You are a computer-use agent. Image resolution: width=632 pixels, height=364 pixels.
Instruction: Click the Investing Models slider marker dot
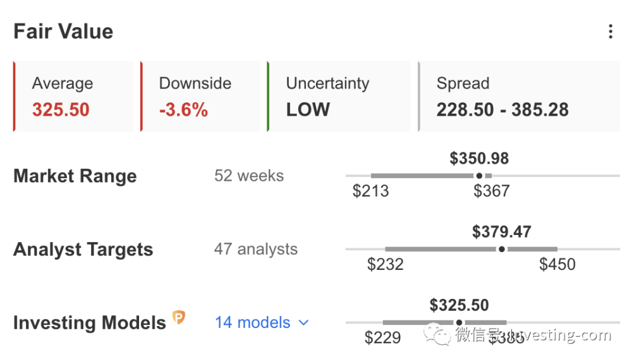tap(459, 322)
